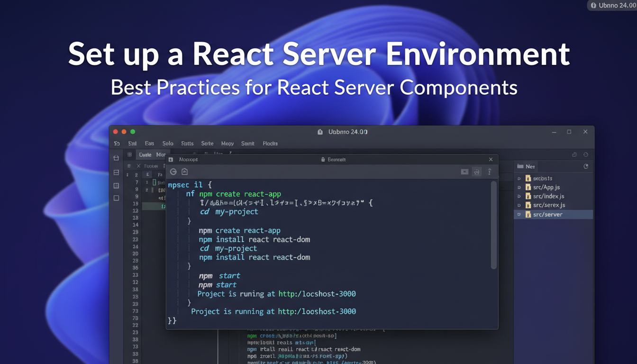The height and width of the screenshot is (364, 637).
Task: Click the refresh icon in the Ner panel
Action: pos(586,166)
